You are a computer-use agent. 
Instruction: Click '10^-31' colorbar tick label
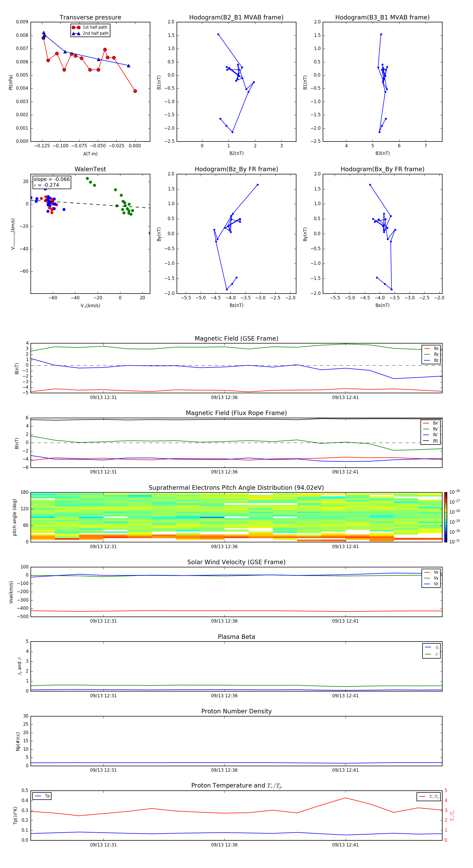455,542
